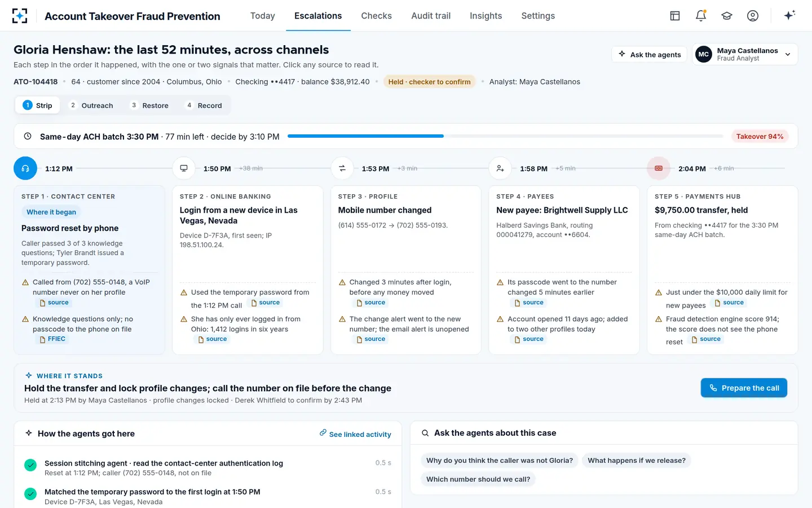Click the warning icon beside VoIP number signal
The image size is (812, 508).
[25, 282]
